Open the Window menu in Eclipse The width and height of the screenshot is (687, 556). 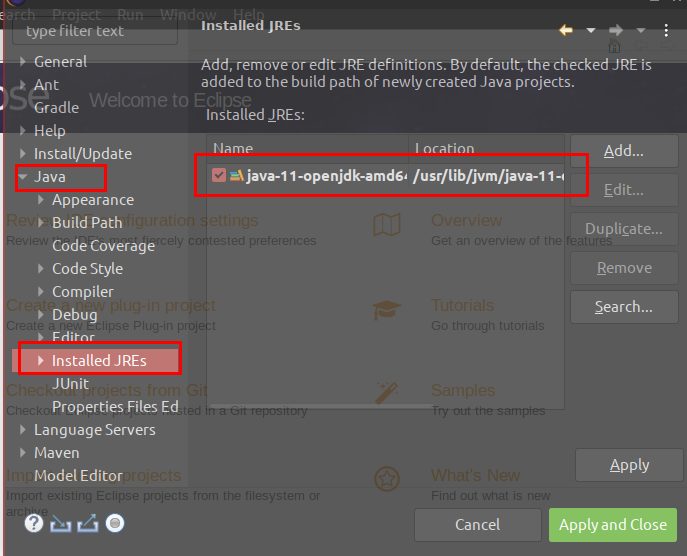click(x=188, y=14)
